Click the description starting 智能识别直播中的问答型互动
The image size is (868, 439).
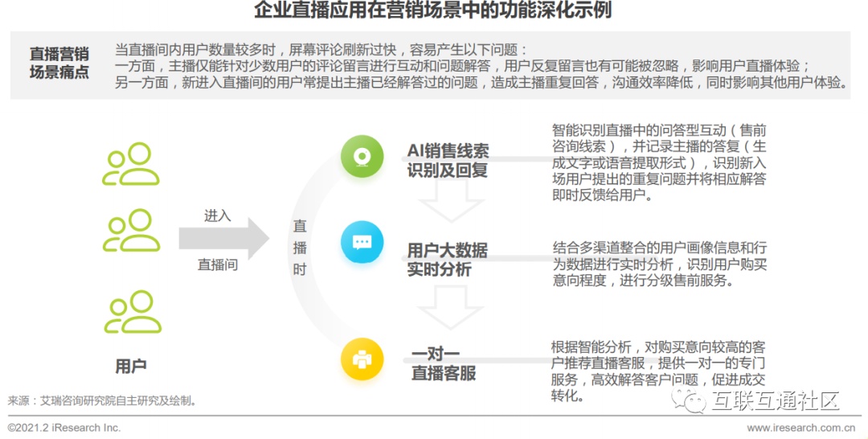[659, 162]
